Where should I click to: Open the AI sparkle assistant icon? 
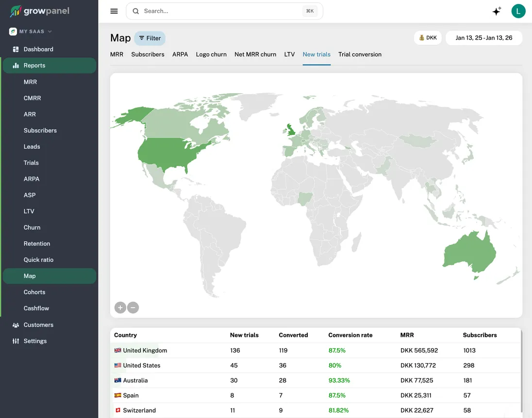click(497, 11)
